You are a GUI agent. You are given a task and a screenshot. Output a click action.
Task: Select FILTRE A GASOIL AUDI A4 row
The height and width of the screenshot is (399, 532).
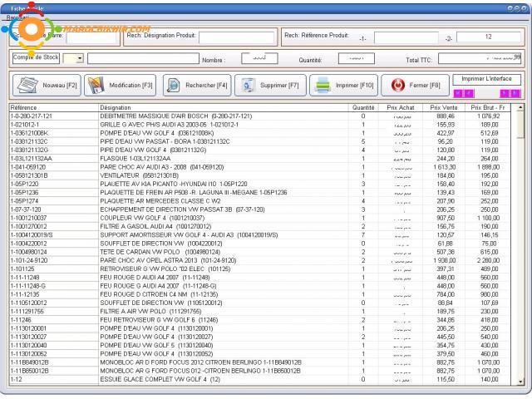click(x=259, y=226)
